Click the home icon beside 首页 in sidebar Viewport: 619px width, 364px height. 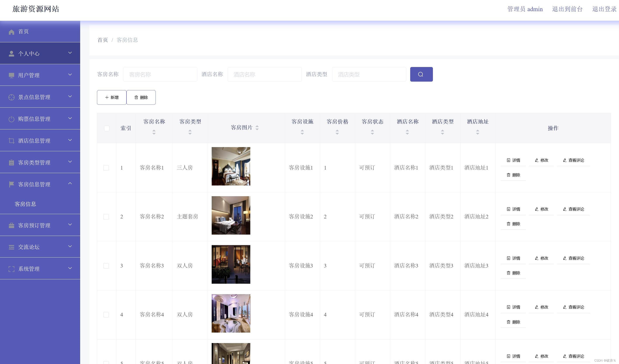coord(11,32)
